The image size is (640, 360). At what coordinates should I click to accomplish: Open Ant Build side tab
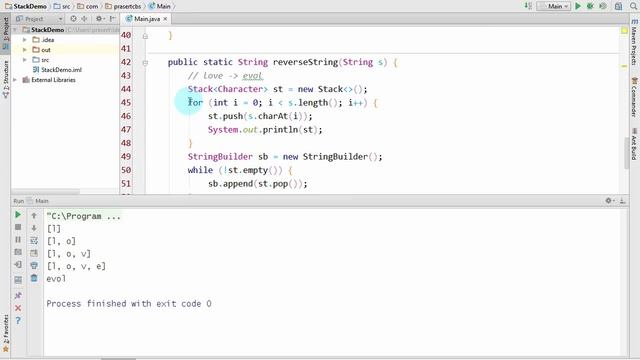(x=634, y=144)
